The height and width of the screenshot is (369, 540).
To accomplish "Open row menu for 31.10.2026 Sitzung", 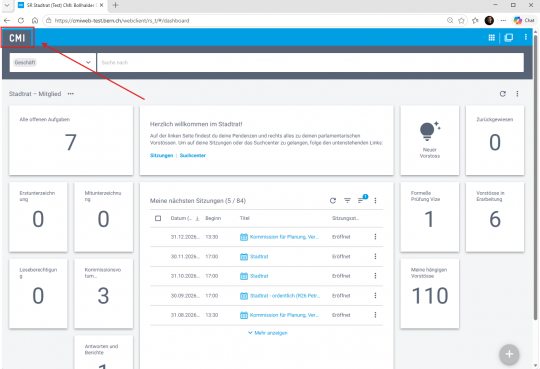I will click(x=375, y=276).
